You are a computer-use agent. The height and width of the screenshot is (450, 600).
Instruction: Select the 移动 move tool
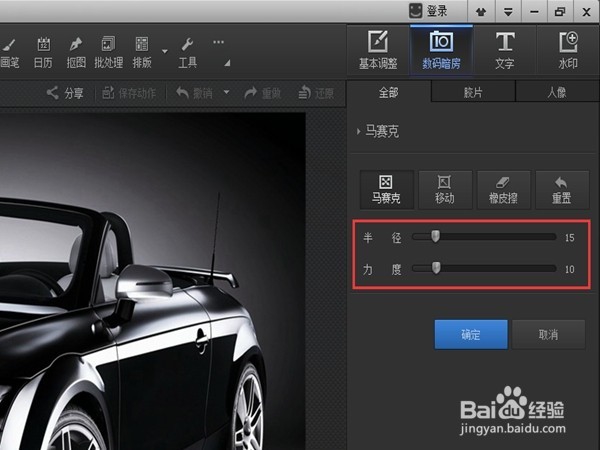[x=445, y=190]
